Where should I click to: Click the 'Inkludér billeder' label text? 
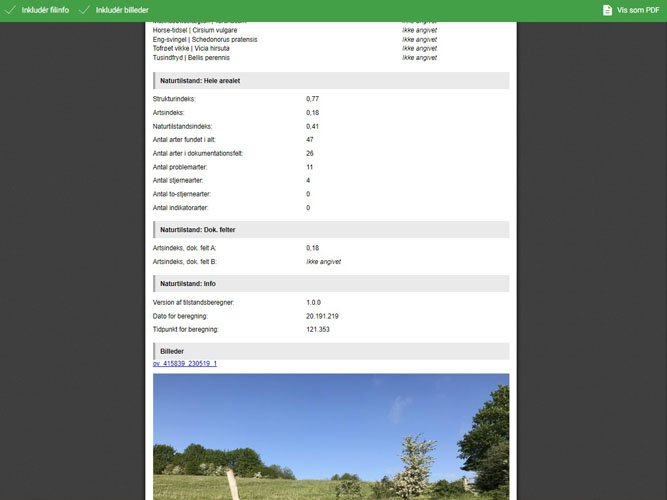(122, 10)
